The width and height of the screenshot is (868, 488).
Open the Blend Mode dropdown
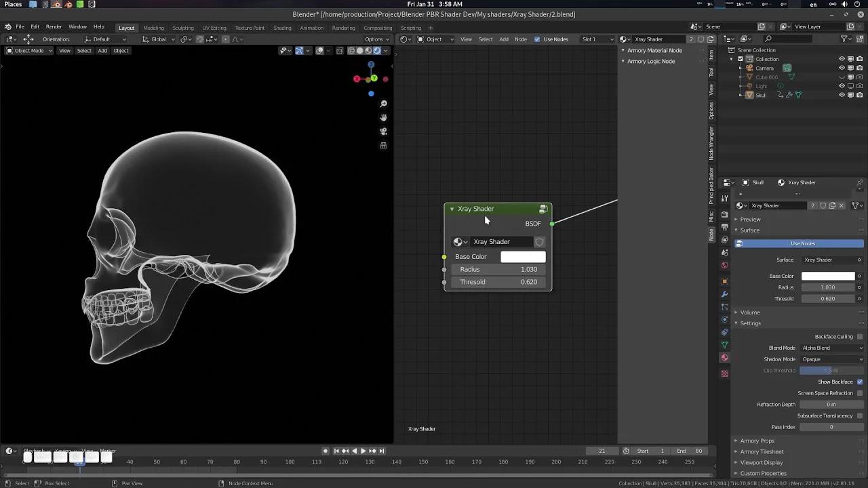tap(831, 348)
